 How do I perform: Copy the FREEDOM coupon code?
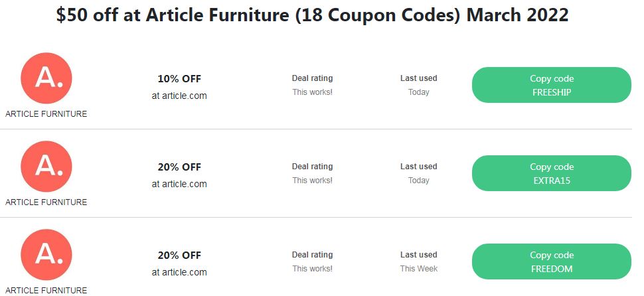pos(551,261)
